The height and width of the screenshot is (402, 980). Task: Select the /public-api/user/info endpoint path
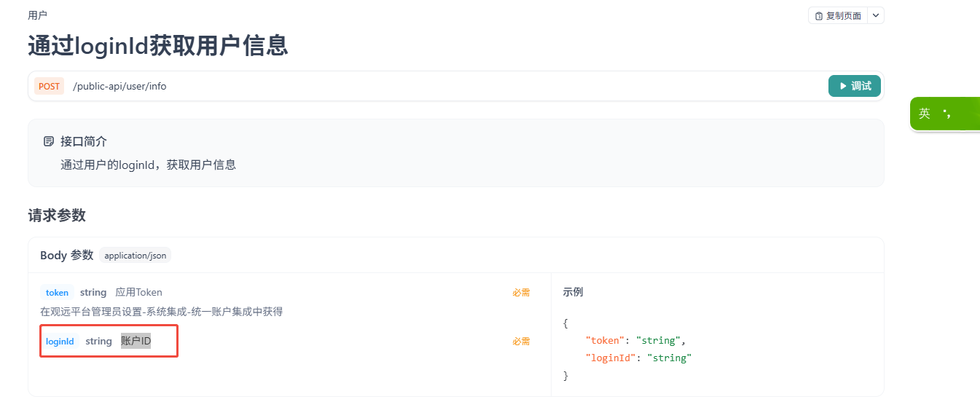119,86
